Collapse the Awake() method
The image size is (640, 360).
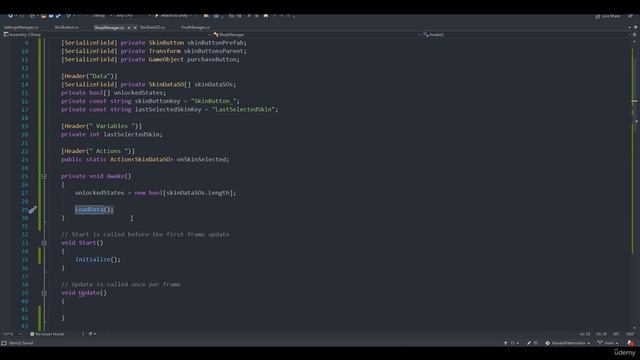tap(44, 176)
